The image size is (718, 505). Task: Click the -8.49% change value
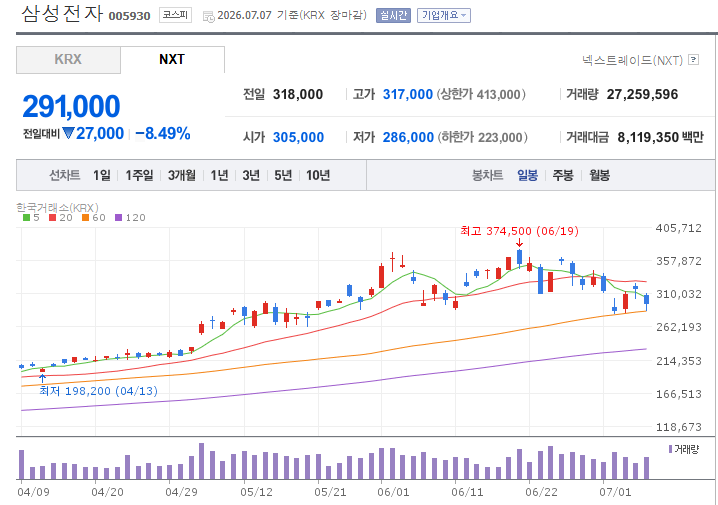163,134
